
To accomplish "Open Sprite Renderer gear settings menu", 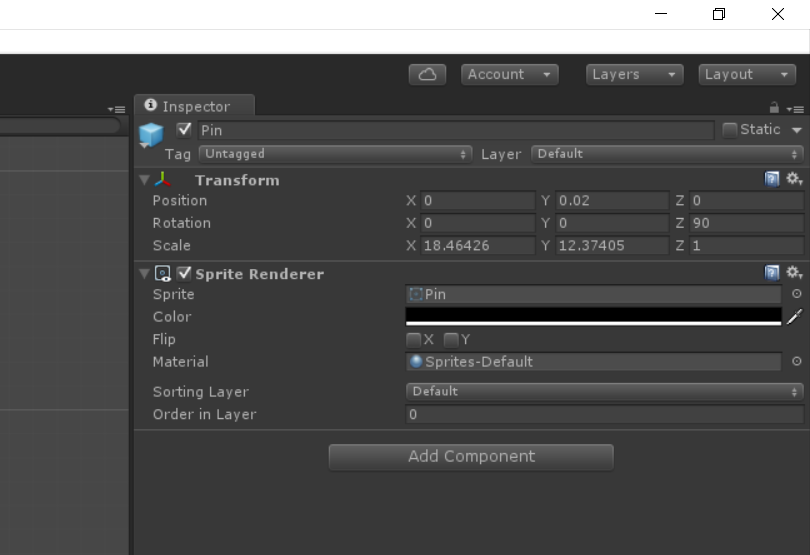I will (x=794, y=272).
